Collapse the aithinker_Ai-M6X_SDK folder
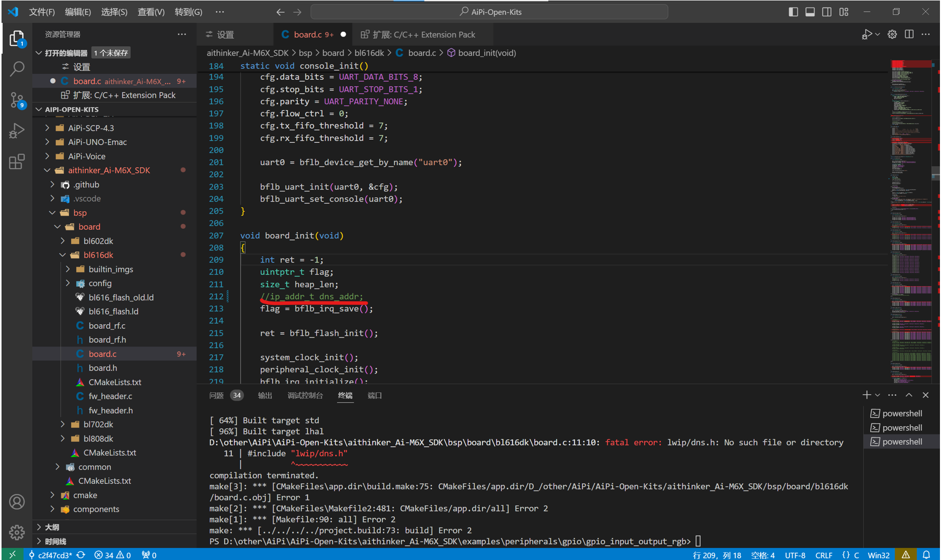This screenshot has width=943, height=560. point(109,170)
